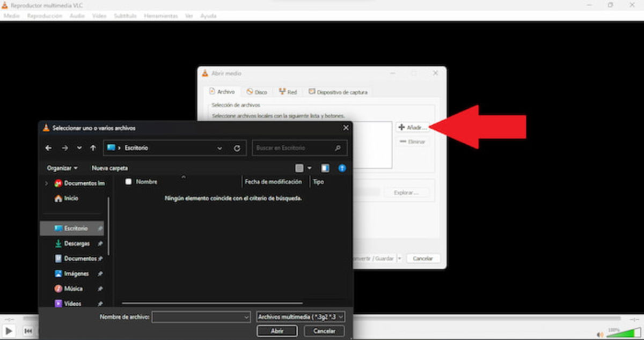The image size is (644, 340).
Task: Open the Medio menu in VLC
Action: [12, 16]
